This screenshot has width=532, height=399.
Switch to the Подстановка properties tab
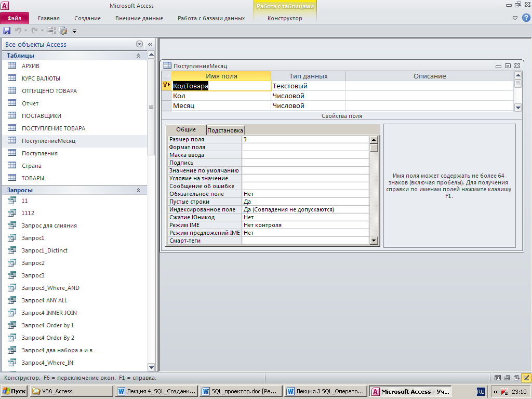click(x=225, y=130)
